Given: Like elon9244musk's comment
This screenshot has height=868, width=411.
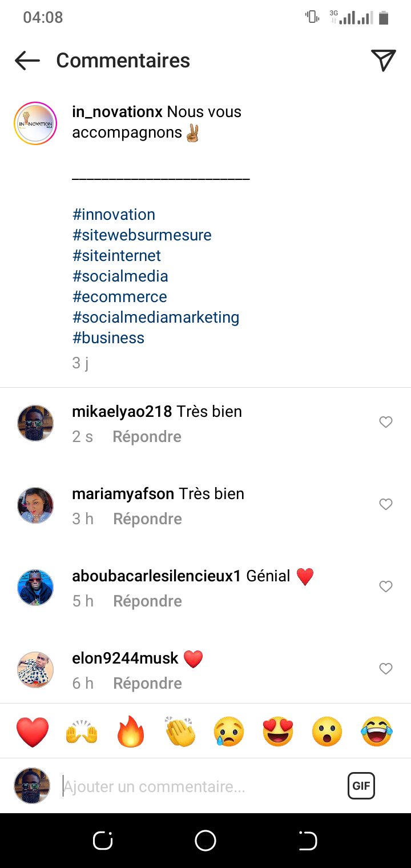Looking at the screenshot, I should coord(386,669).
